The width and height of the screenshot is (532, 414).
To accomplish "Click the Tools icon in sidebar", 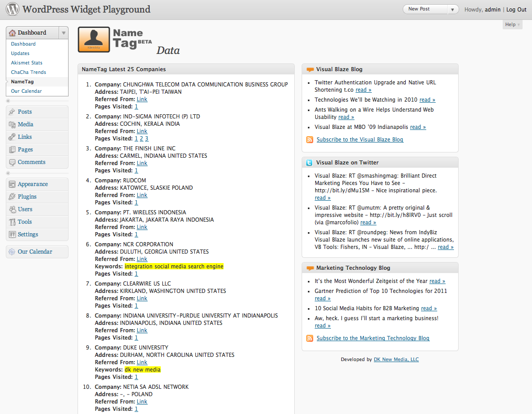I will pyautogui.click(x=12, y=222).
